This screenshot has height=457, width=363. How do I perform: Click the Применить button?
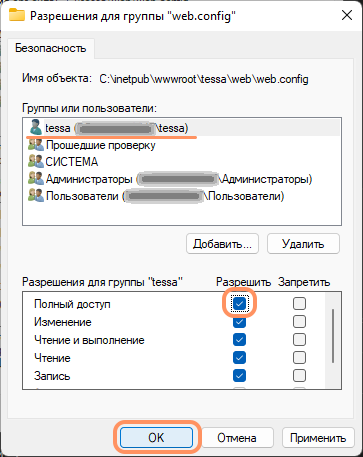click(318, 437)
